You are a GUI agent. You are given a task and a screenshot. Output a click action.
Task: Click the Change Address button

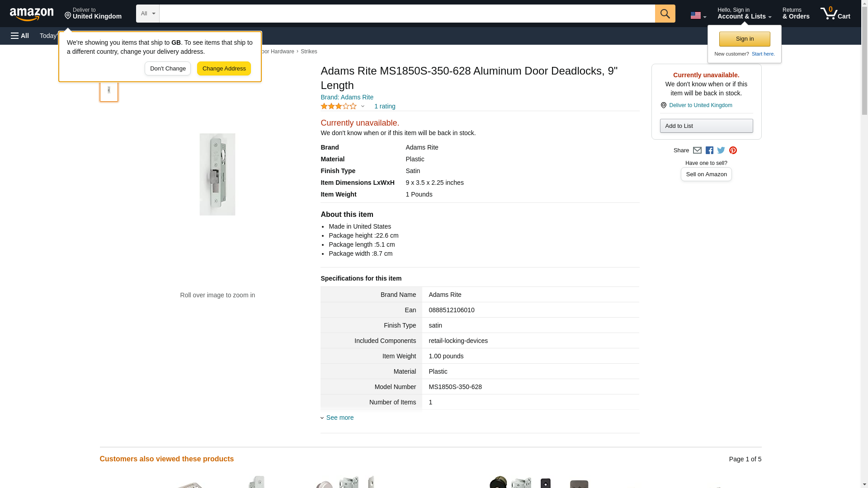[224, 69]
